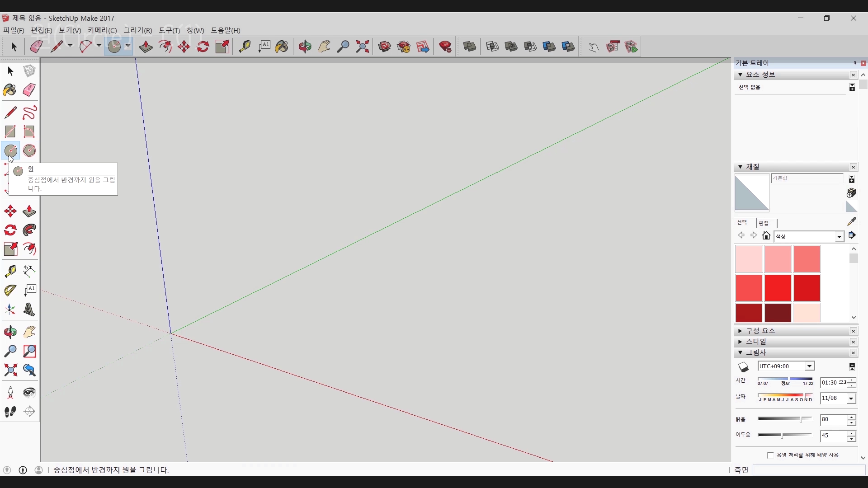868x488 pixels.
Task: Click the 측면 measurements input field
Action: (x=808, y=470)
